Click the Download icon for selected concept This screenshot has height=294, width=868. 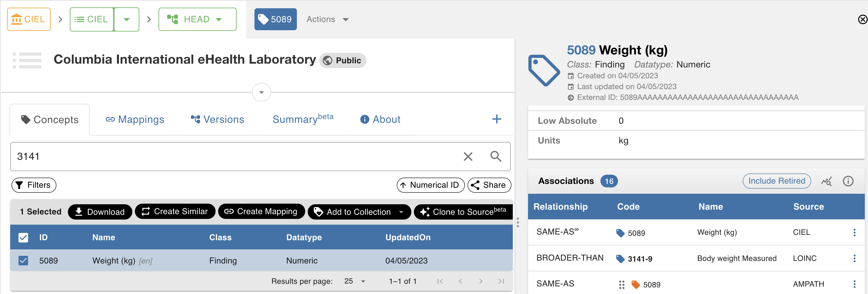tap(79, 212)
